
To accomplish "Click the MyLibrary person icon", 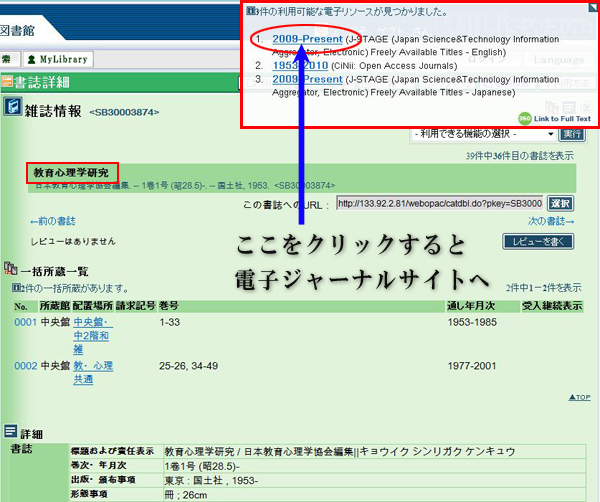I will click(x=32, y=59).
